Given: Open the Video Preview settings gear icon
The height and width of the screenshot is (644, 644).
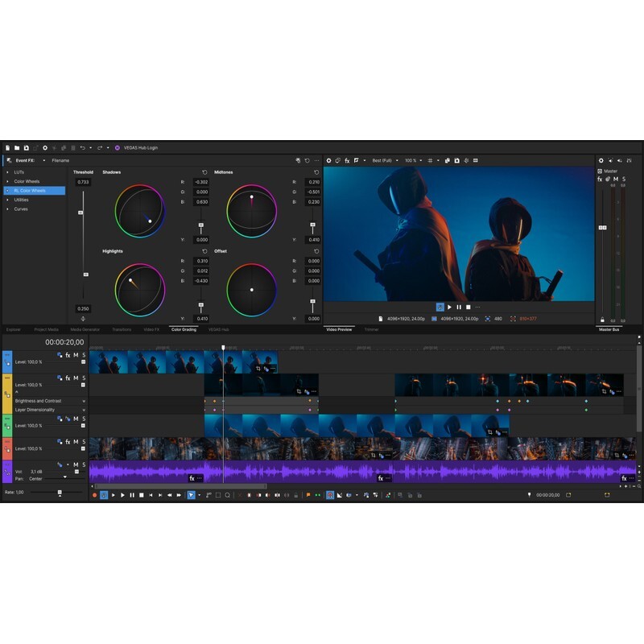Looking at the screenshot, I should pos(329,159).
